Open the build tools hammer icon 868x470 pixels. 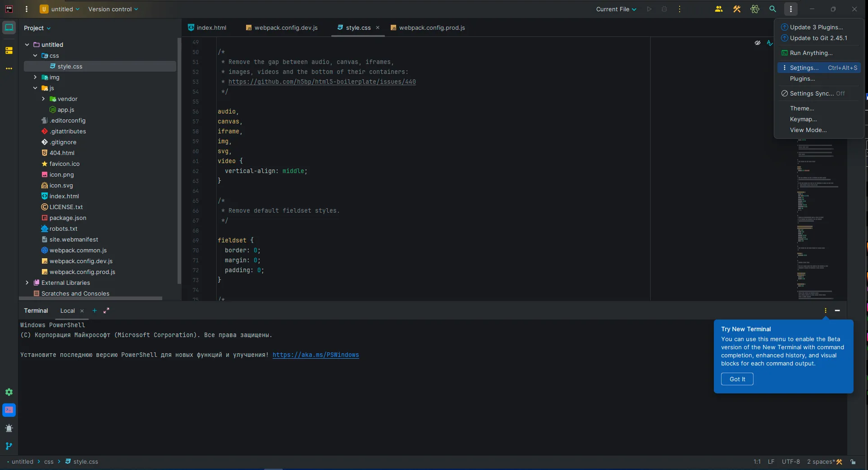pos(737,9)
